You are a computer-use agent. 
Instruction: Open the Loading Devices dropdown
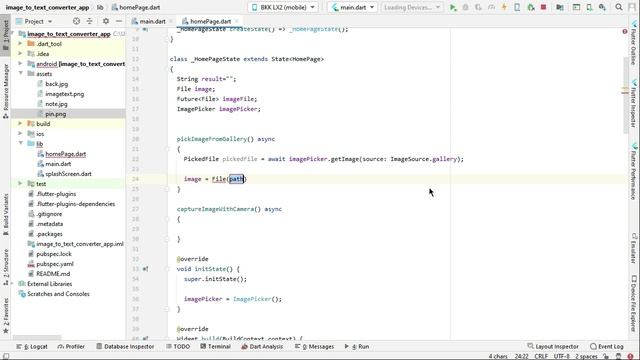tap(411, 7)
